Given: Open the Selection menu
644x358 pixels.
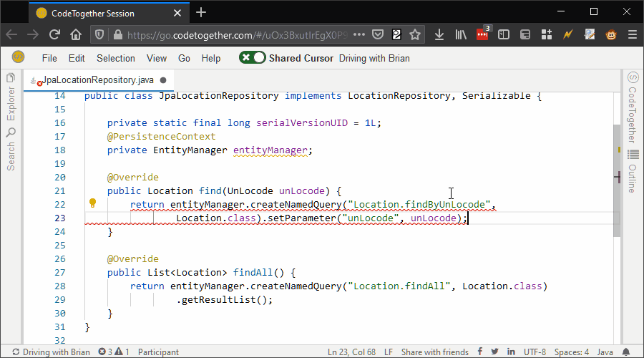Looking at the screenshot, I should click(x=116, y=58).
